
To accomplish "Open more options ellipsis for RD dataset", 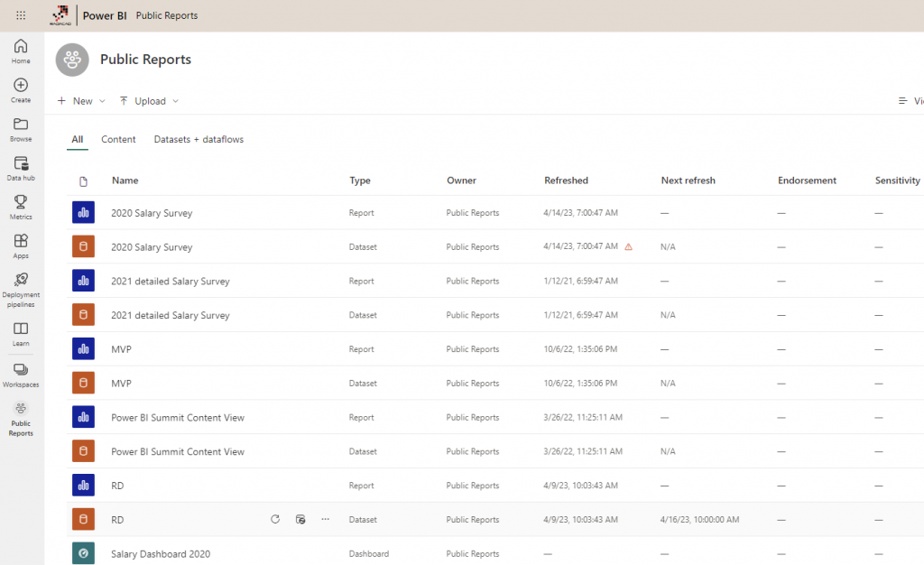I will 326,520.
